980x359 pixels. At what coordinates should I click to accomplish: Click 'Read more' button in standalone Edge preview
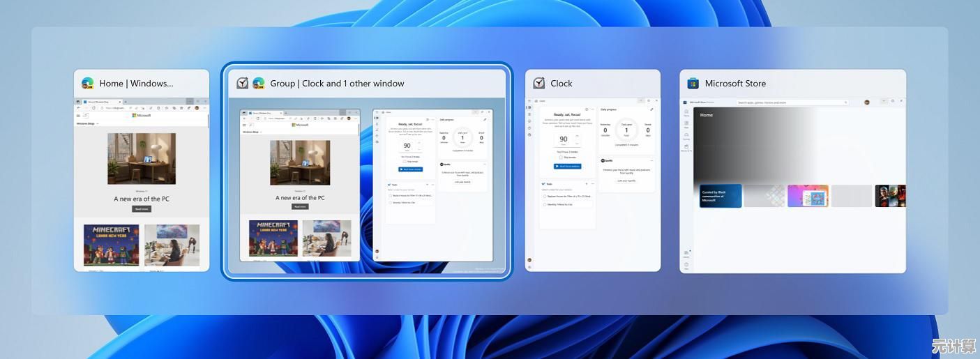tap(142, 208)
